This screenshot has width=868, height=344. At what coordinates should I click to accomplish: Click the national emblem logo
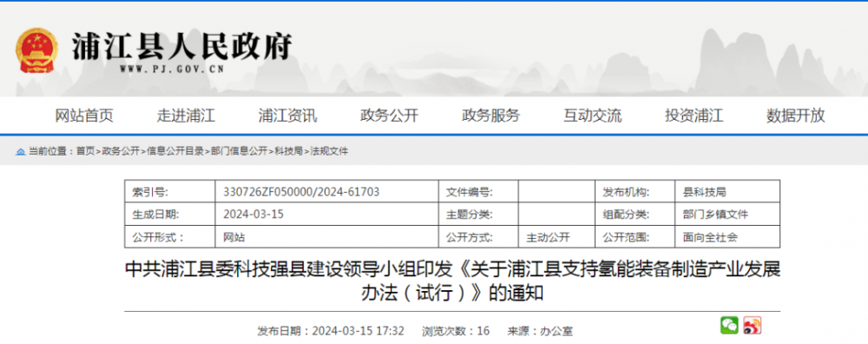(36, 51)
